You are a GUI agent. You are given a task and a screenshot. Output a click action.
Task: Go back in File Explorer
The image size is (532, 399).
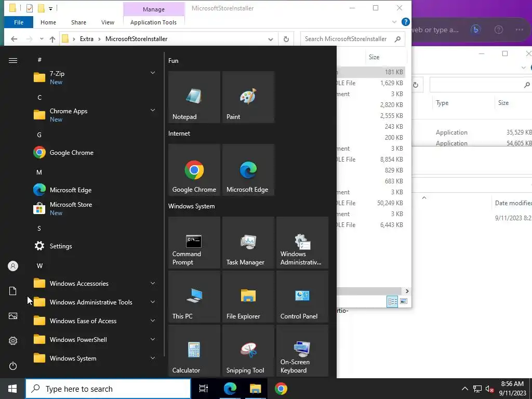click(14, 39)
